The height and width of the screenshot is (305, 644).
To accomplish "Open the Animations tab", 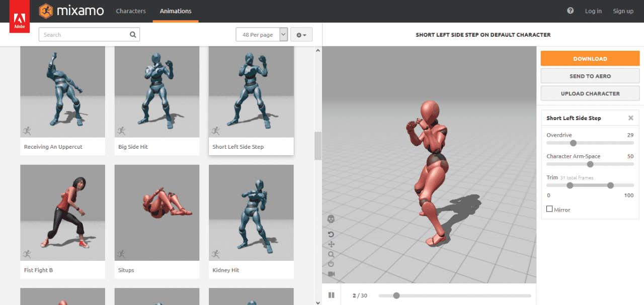I will 176,11.
